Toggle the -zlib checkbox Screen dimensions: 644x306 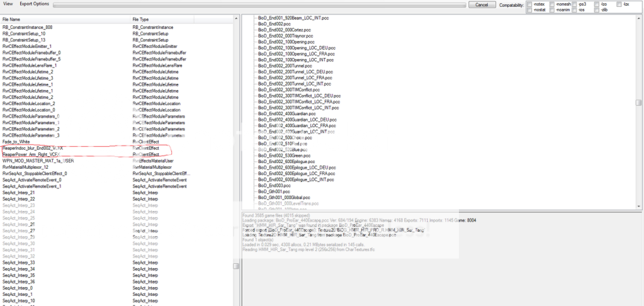[597, 10]
